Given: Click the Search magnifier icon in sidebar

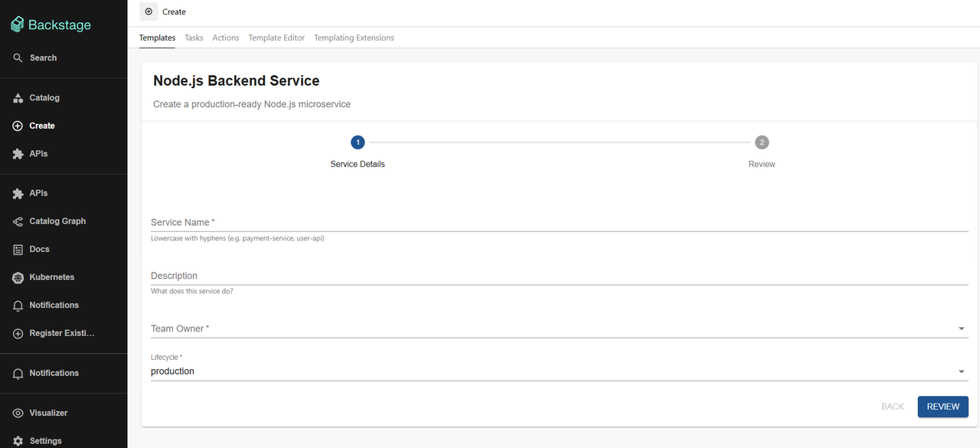Looking at the screenshot, I should pyautogui.click(x=18, y=57).
